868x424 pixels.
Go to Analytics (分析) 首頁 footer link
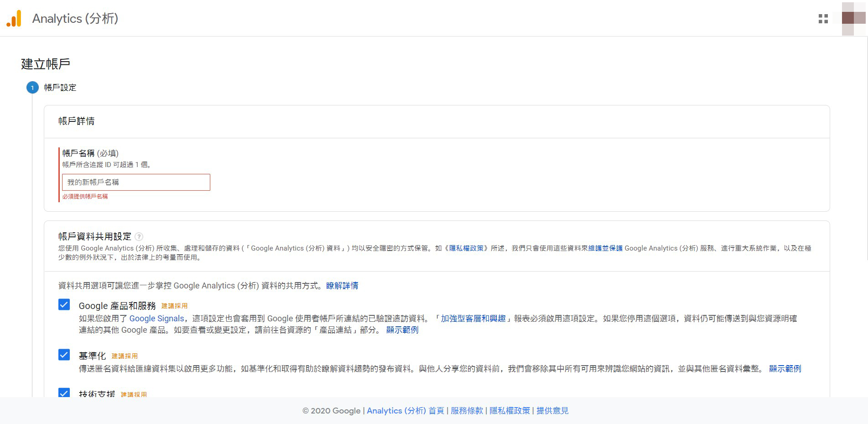click(x=405, y=411)
